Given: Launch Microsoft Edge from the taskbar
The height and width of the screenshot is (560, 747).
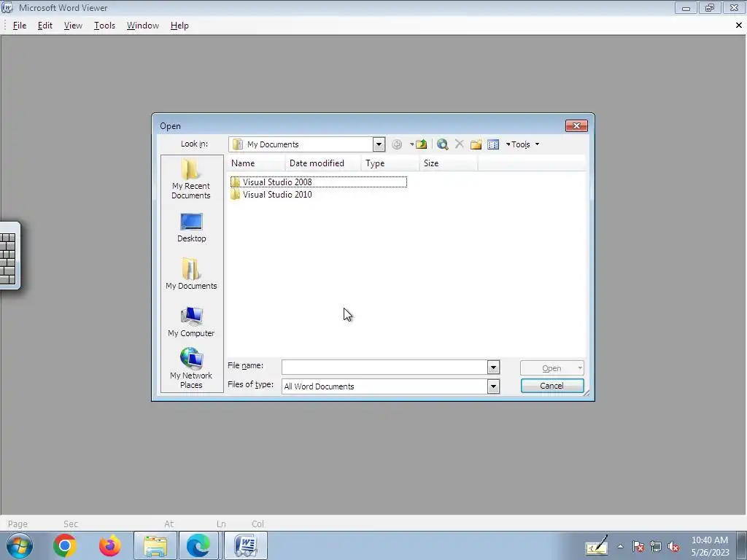Looking at the screenshot, I should [198, 545].
